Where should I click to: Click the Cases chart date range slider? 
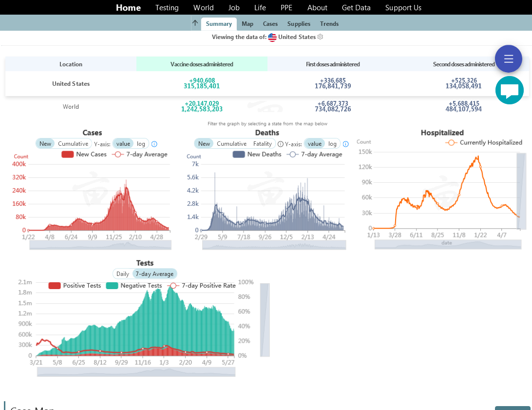click(100, 245)
